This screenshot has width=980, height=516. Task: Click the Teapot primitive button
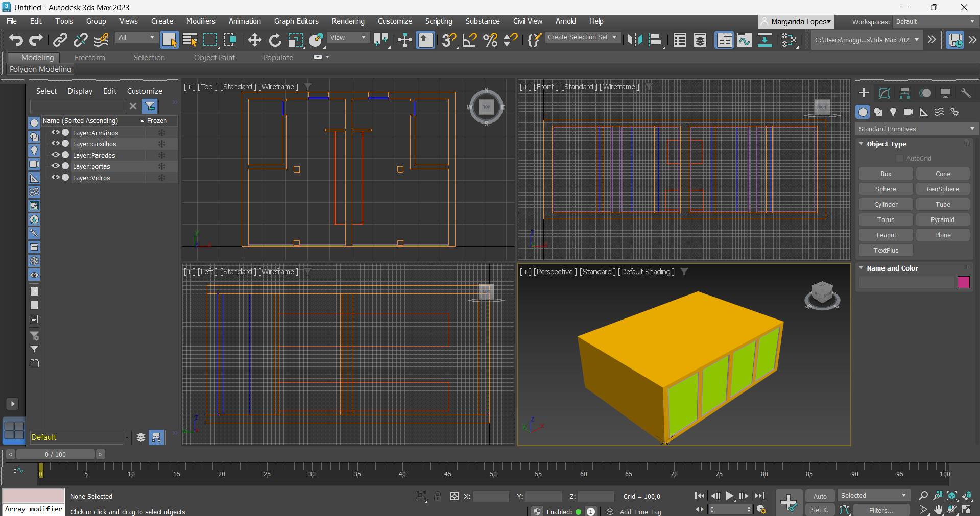coord(886,235)
